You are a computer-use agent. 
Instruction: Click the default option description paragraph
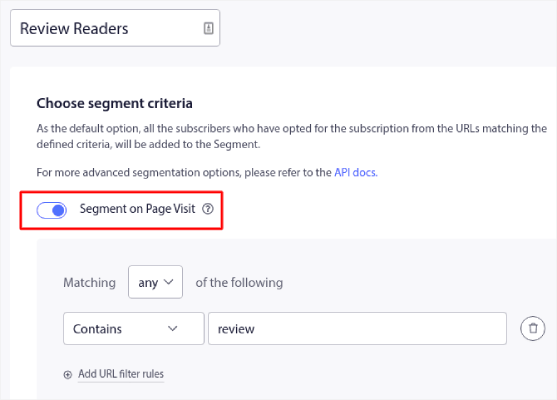click(291, 136)
